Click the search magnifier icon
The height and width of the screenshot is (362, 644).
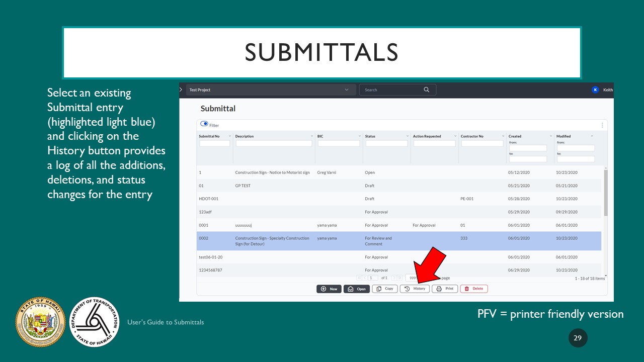(427, 89)
